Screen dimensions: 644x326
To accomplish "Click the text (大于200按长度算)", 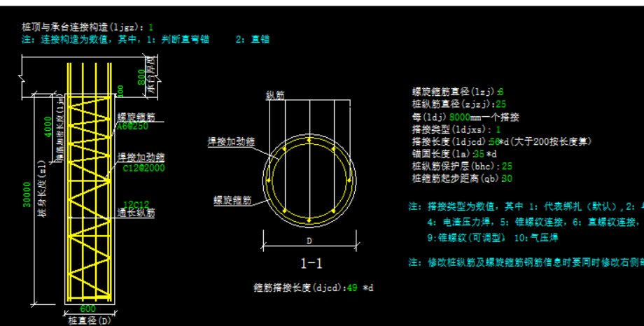I will coord(550,141).
